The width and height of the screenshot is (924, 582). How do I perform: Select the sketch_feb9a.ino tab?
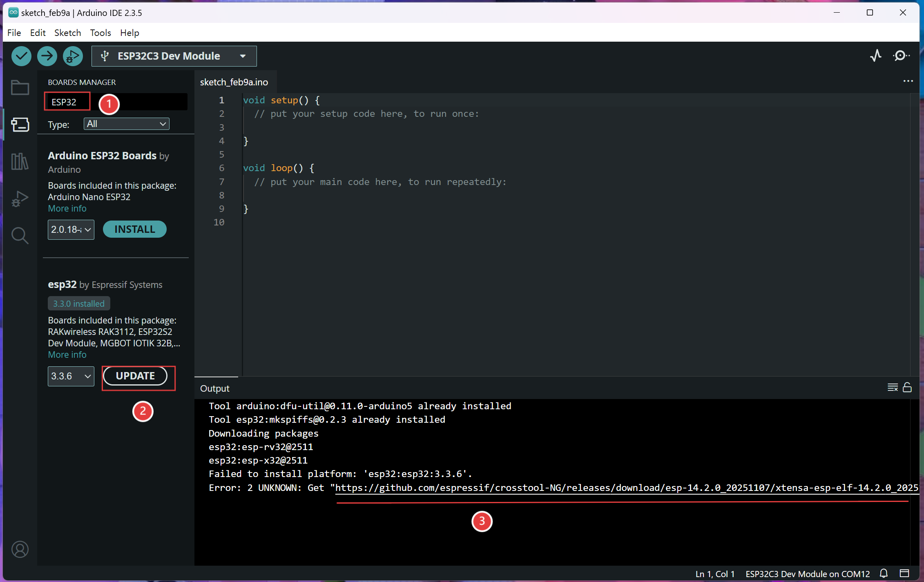(x=234, y=82)
